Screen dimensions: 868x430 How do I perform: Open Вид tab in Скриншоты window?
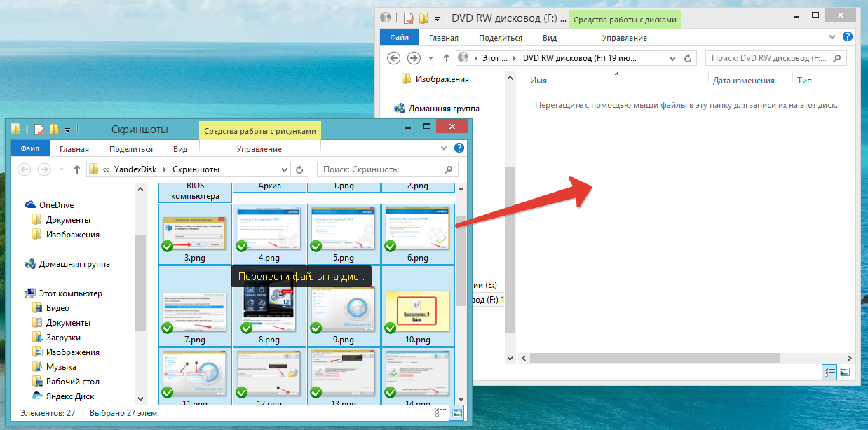(180, 149)
